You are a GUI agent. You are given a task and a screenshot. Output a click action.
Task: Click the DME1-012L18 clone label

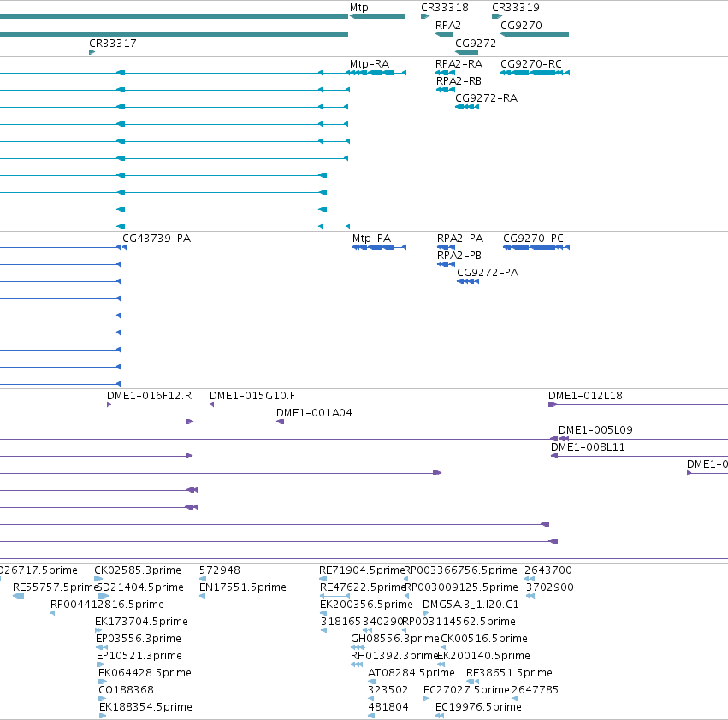click(585, 396)
